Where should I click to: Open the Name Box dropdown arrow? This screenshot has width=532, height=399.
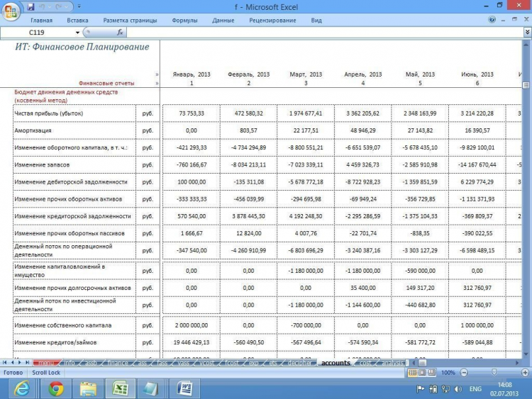tap(77, 33)
